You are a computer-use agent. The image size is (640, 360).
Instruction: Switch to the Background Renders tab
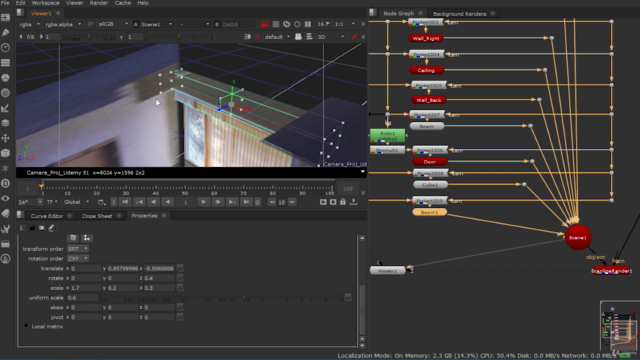coord(459,14)
